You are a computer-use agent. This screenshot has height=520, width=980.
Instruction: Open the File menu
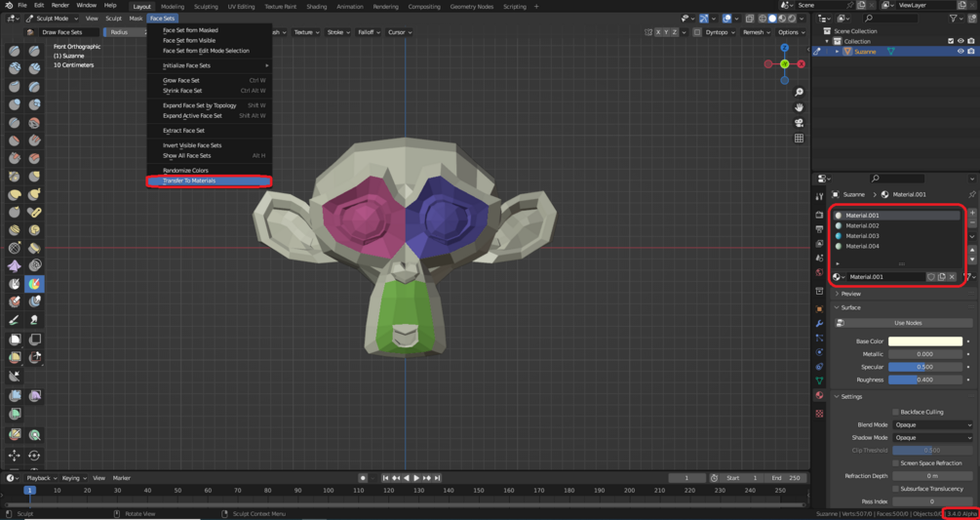click(x=21, y=5)
